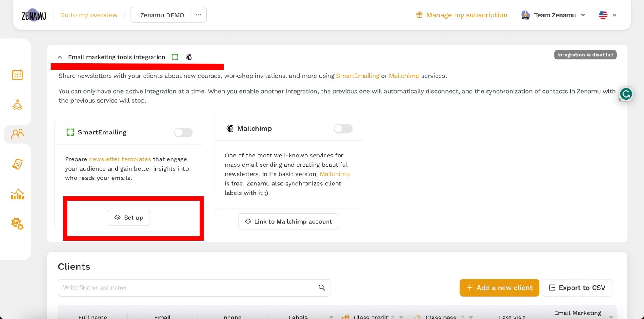644x319 pixels.
Task: Open the meditation classes sidebar icon
Action: pos(17,104)
